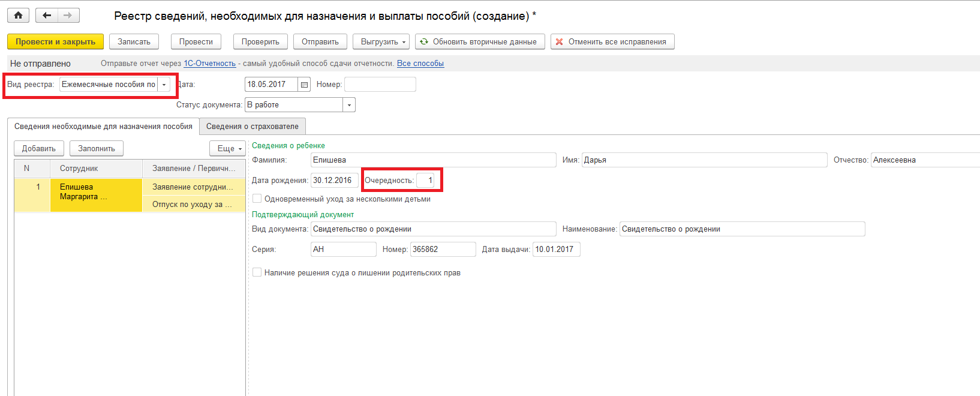Image resolution: width=980 pixels, height=396 pixels.
Task: Switch to Сведения о страхователе tab
Action: click(252, 127)
